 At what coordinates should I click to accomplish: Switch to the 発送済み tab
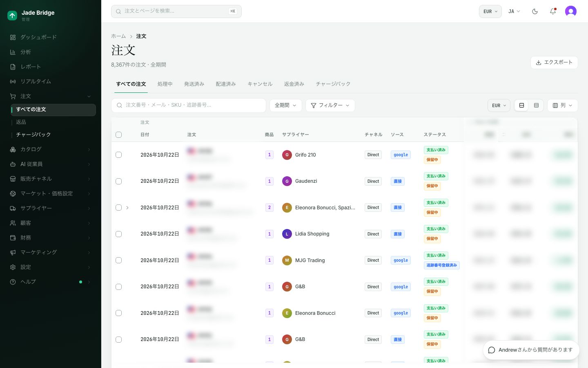point(194,84)
